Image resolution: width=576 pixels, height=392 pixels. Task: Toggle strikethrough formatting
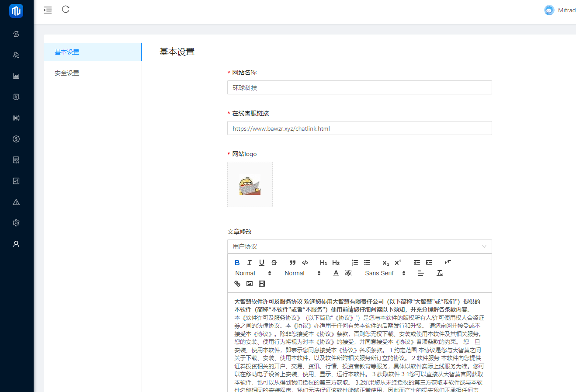(274, 263)
